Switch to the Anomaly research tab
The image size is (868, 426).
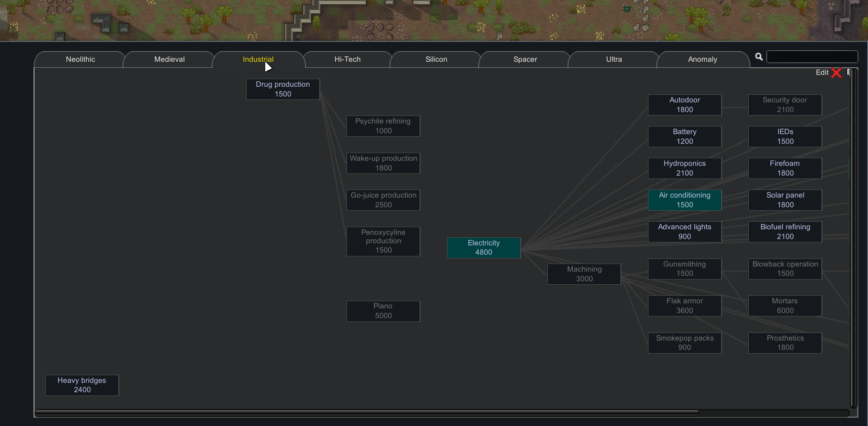coord(703,59)
